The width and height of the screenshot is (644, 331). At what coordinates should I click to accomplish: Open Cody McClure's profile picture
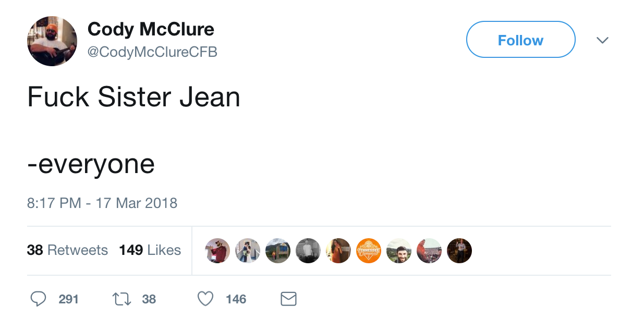click(x=52, y=41)
